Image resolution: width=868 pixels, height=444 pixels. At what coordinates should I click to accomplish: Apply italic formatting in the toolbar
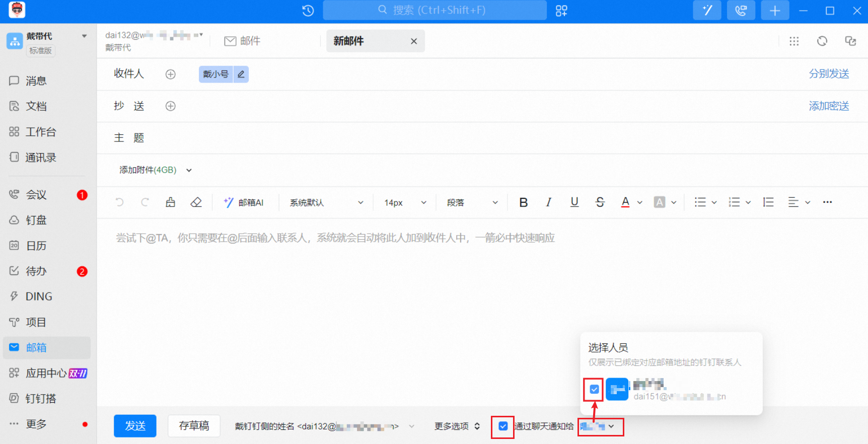point(549,202)
